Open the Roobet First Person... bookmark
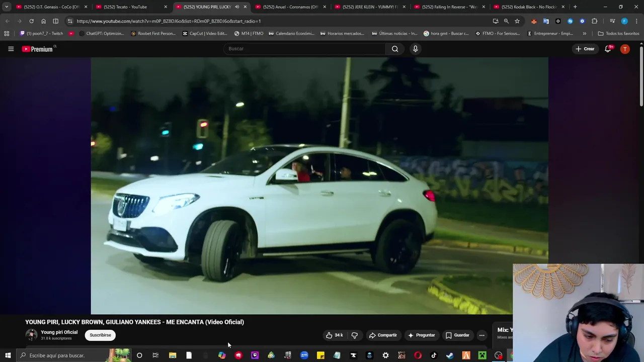Screen dimensions: 644x362 153,34
